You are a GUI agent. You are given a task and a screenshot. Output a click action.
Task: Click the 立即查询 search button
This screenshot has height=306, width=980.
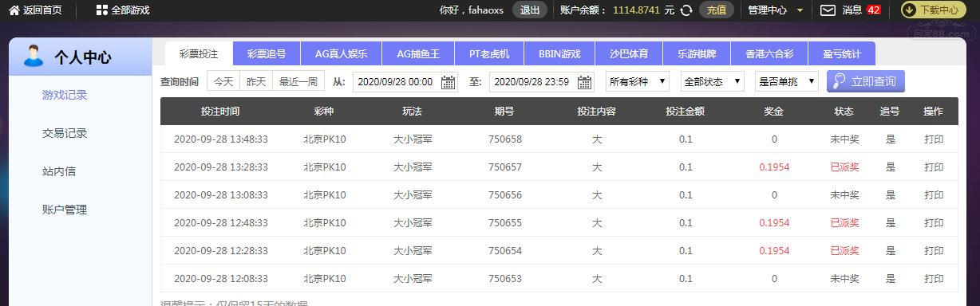pyautogui.click(x=866, y=81)
